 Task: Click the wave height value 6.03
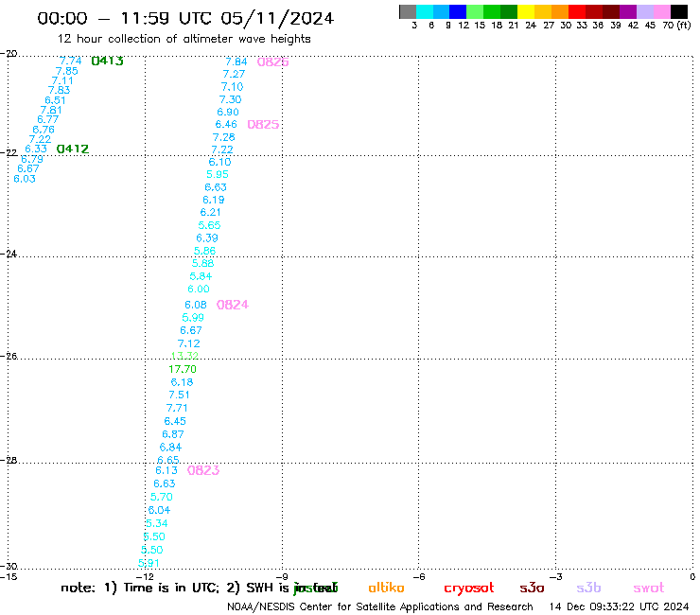tap(25, 179)
